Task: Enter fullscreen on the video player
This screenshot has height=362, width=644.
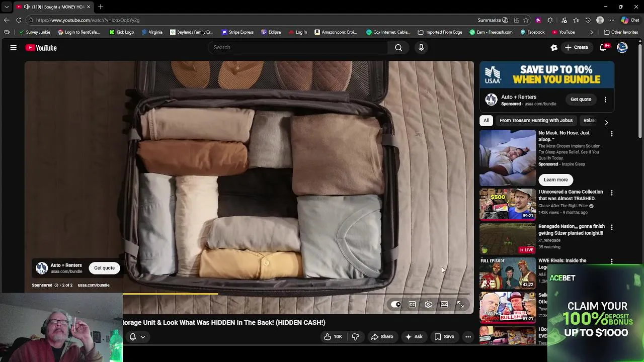Action: coord(460,304)
